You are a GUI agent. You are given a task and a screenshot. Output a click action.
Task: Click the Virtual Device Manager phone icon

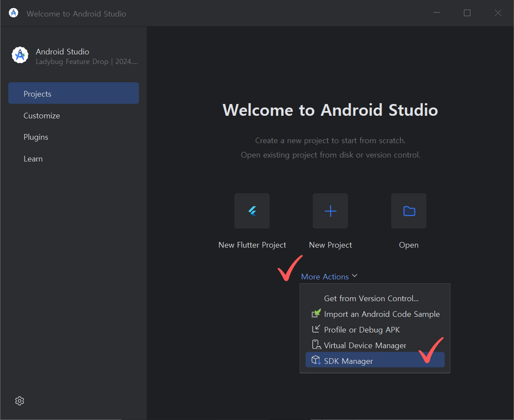pyautogui.click(x=316, y=345)
